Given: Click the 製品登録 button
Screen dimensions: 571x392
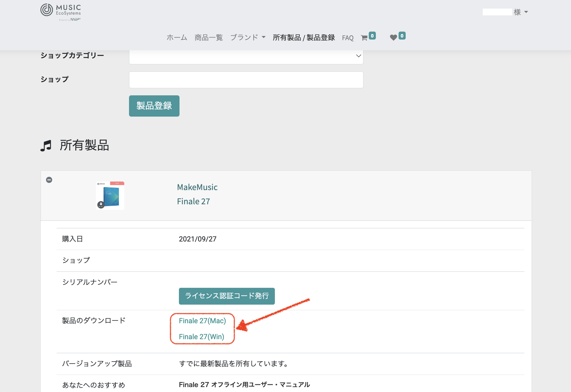Looking at the screenshot, I should [x=154, y=106].
